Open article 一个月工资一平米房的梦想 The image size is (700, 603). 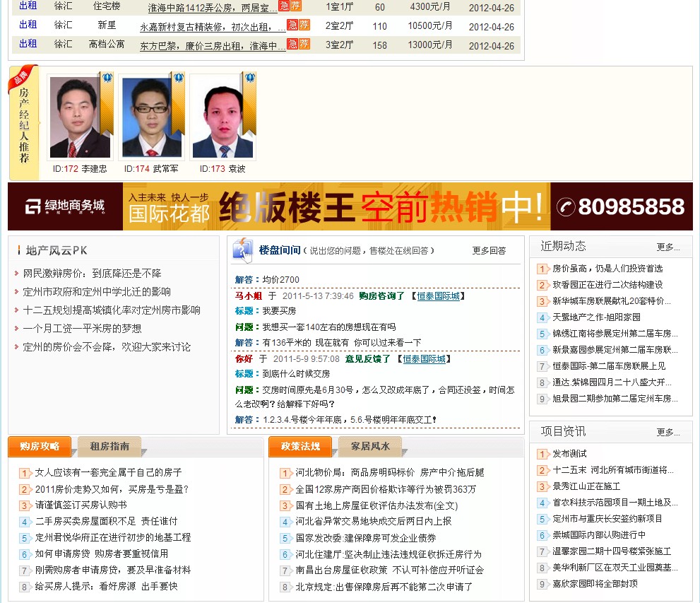click(x=82, y=328)
